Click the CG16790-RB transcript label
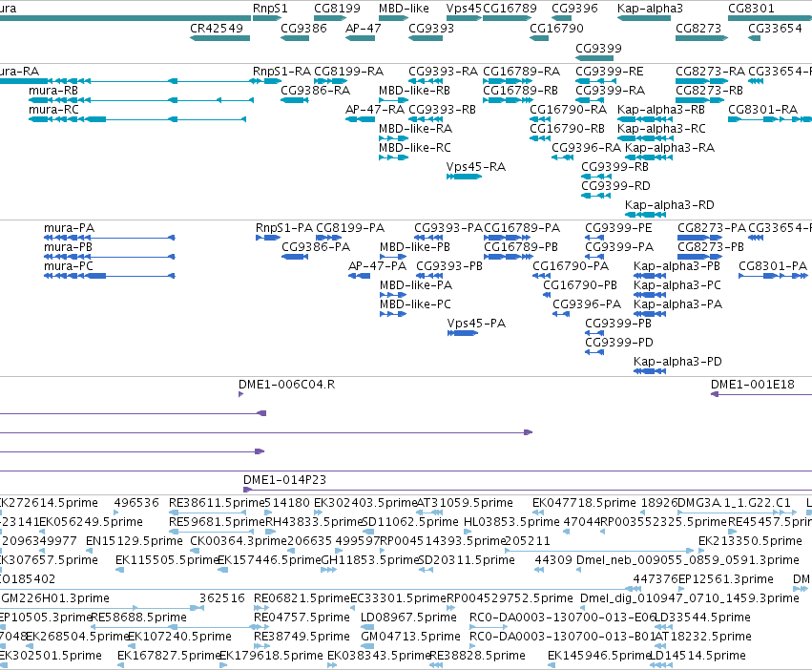 pos(567,129)
